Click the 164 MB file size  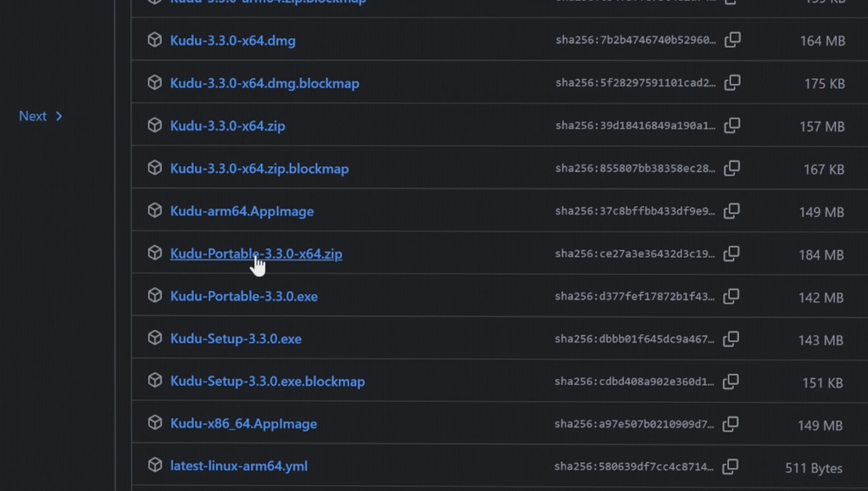pos(822,41)
